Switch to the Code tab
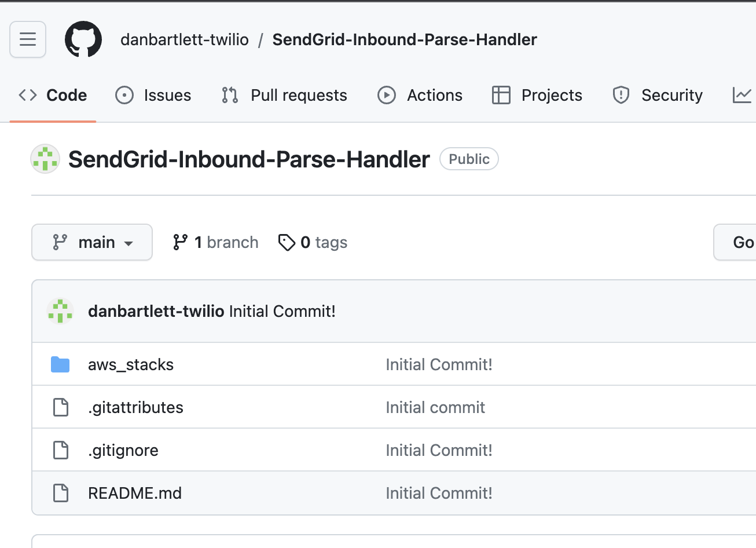 point(53,95)
